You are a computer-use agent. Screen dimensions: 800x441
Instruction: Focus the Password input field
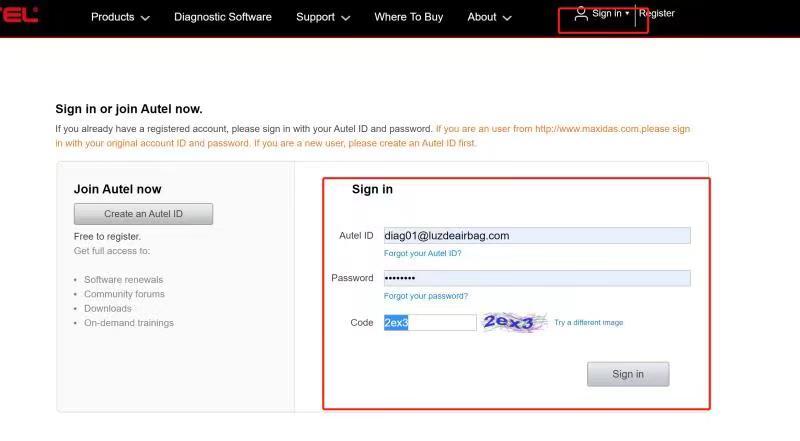(536, 278)
